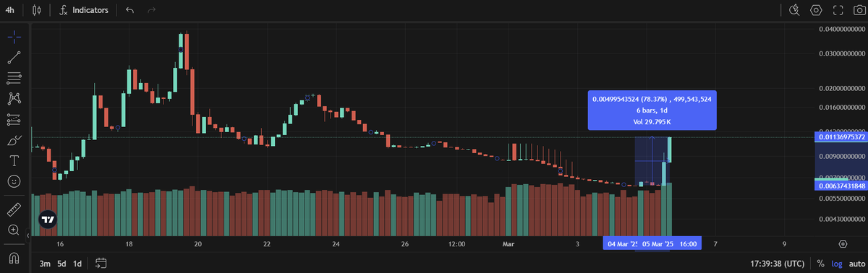The image size is (868, 273).
Task: Change the candlestick chart type
Action: 37,10
